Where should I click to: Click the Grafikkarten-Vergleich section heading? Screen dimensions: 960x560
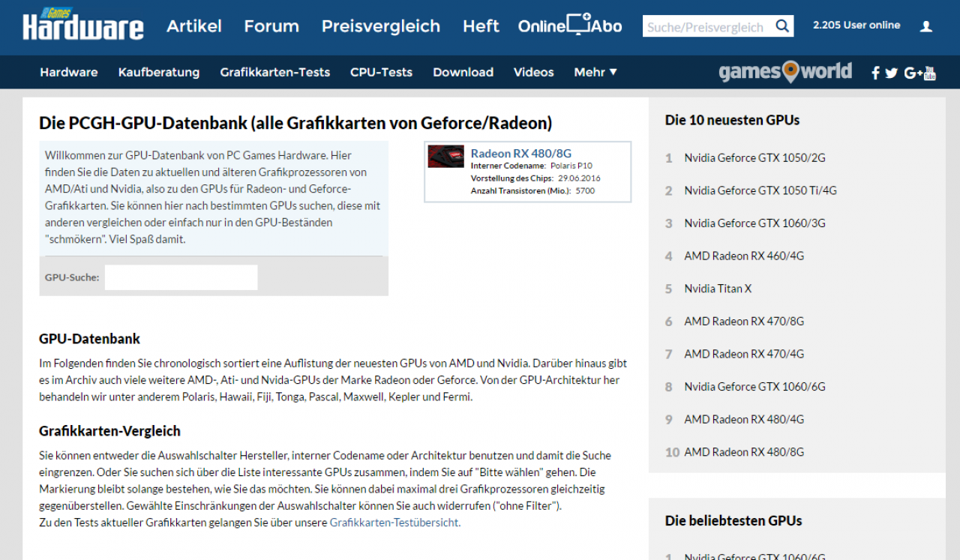109,431
